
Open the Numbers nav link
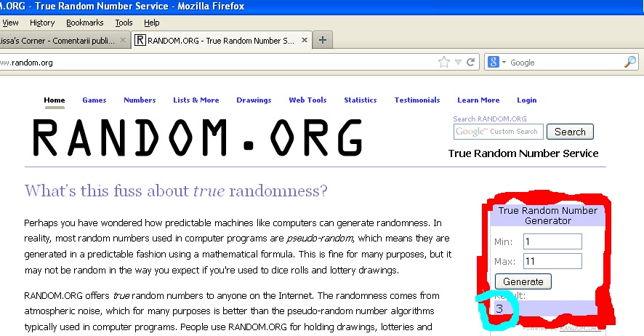[x=140, y=100]
